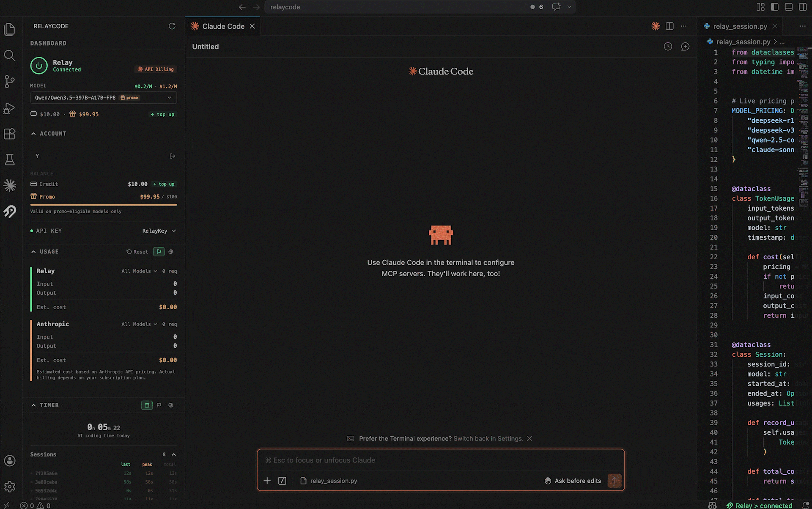This screenshot has height=509, width=812.
Task: Open the Relay > connected status bar item
Action: click(x=759, y=505)
